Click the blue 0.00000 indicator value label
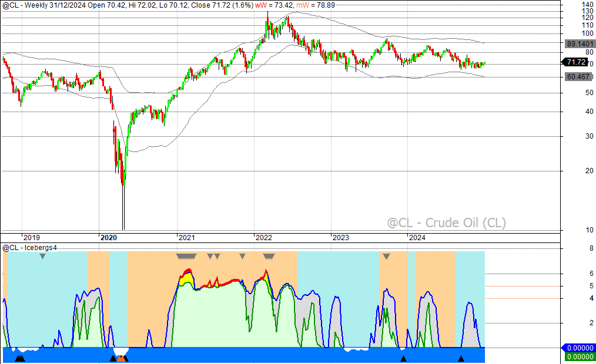 (x=578, y=348)
